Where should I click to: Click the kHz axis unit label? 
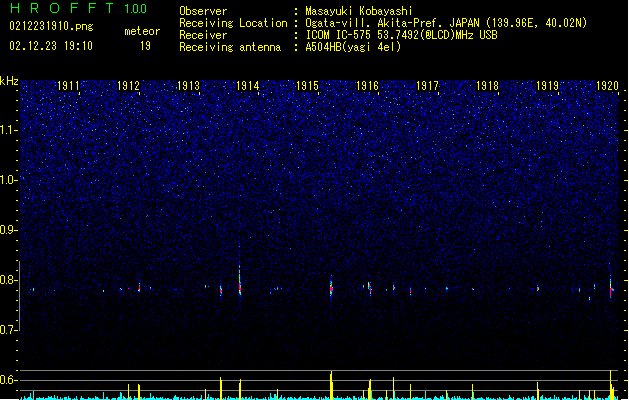click(9, 81)
